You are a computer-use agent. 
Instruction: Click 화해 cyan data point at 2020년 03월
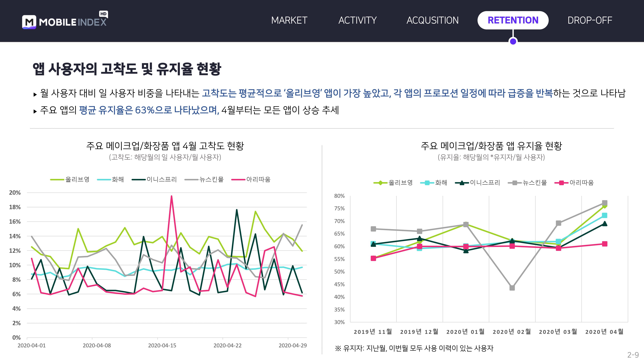click(x=558, y=242)
